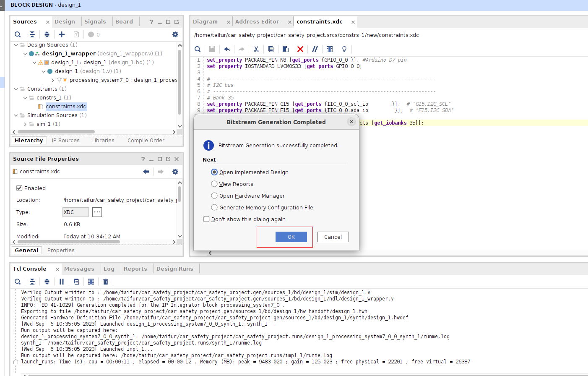Image resolution: width=588 pixels, height=376 pixels.
Task: Collapse the Constraints tree node
Action: click(16, 89)
